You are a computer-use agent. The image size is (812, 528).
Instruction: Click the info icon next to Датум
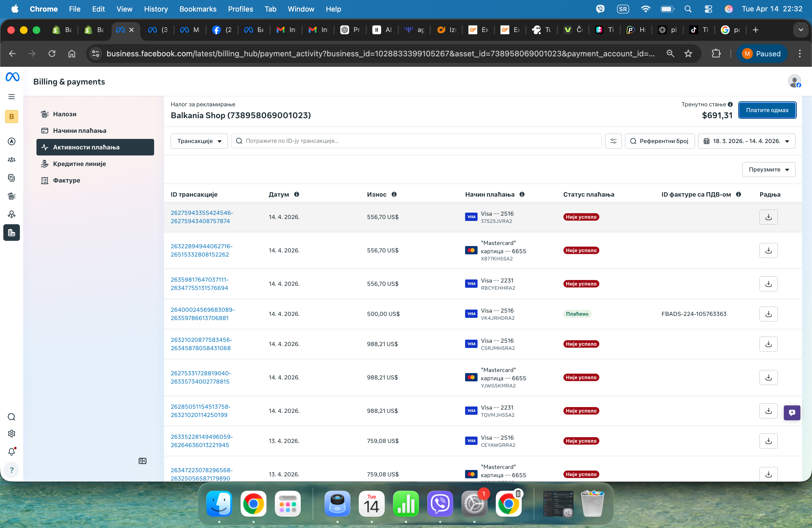pos(296,194)
